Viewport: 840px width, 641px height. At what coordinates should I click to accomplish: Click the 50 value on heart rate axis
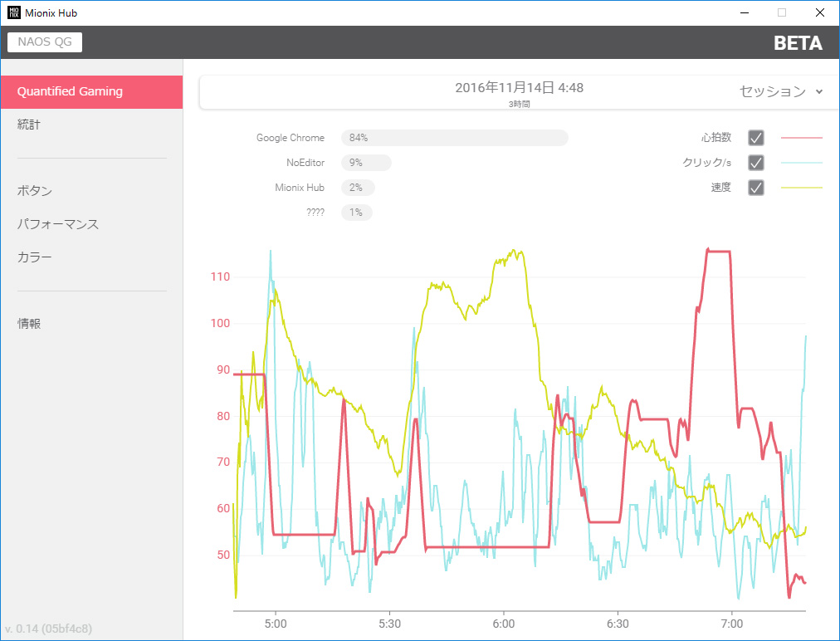click(223, 555)
